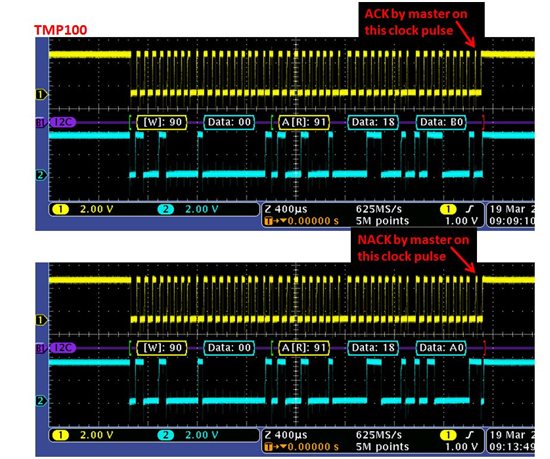550x459 pixels.
Task: Click the 5M points record length, lower capture
Action: pos(382,447)
